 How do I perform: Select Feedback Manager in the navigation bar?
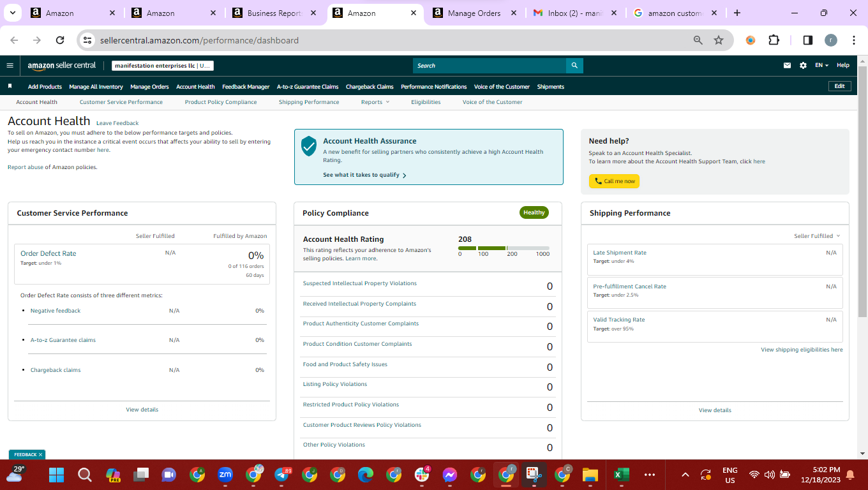coord(246,87)
